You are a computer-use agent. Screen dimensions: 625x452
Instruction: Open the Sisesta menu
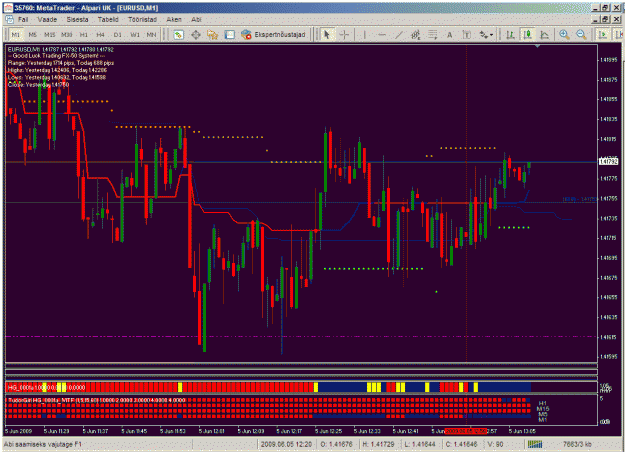77,19
